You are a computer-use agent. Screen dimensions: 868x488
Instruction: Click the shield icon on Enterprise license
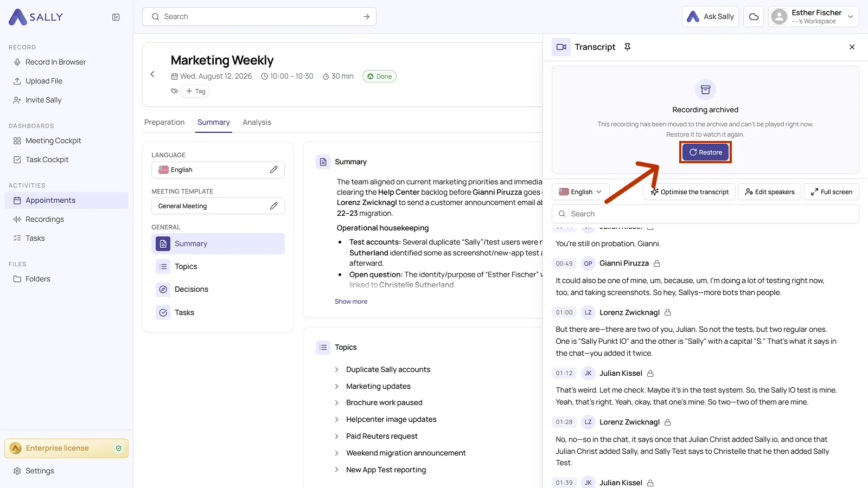tap(119, 448)
